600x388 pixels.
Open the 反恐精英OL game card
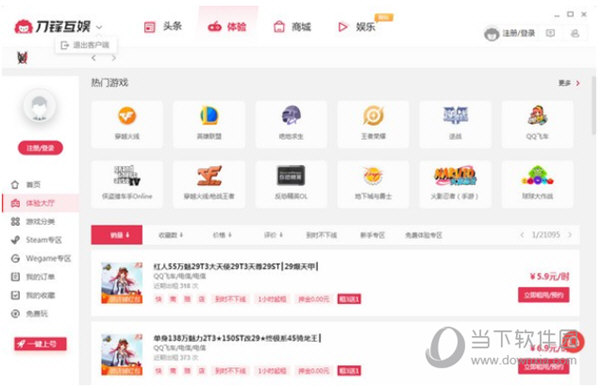pyautogui.click(x=291, y=184)
